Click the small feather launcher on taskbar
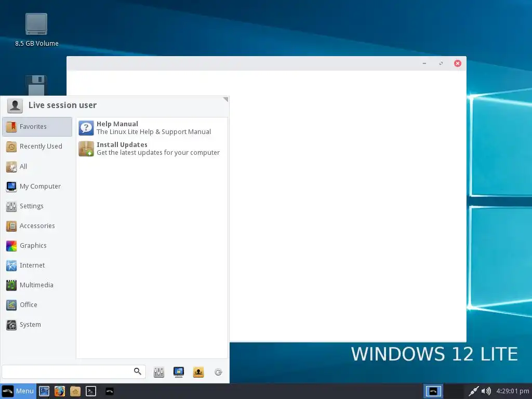 tap(109, 391)
